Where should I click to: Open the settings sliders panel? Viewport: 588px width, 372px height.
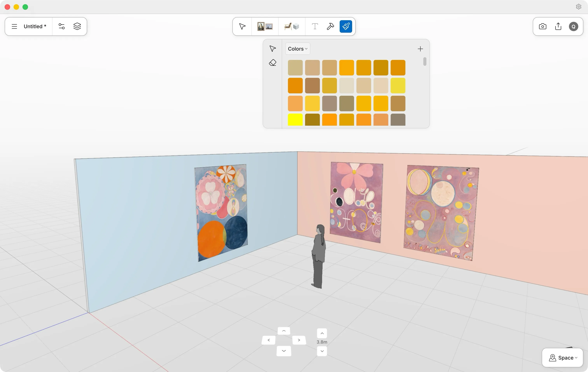(x=61, y=26)
